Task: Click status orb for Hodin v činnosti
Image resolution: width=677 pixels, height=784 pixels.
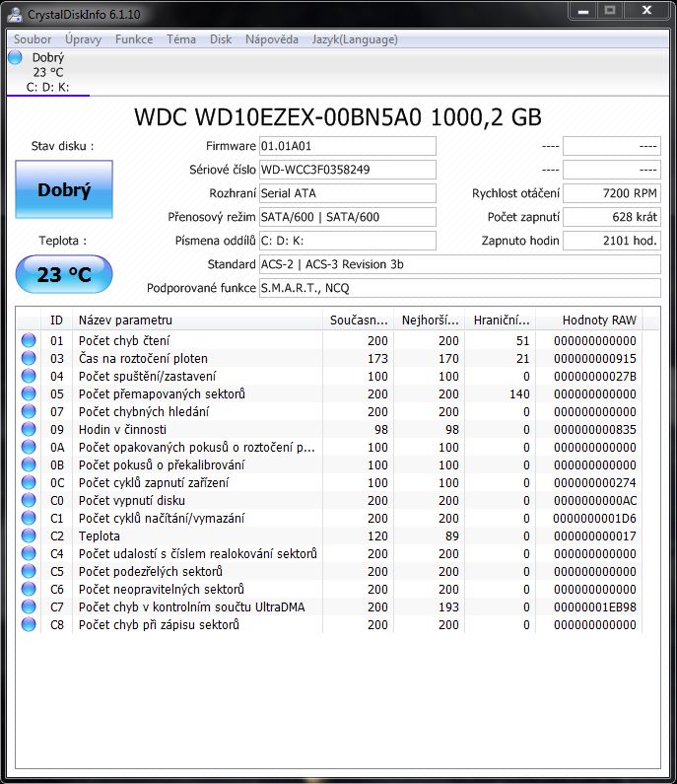Action: pos(29,429)
